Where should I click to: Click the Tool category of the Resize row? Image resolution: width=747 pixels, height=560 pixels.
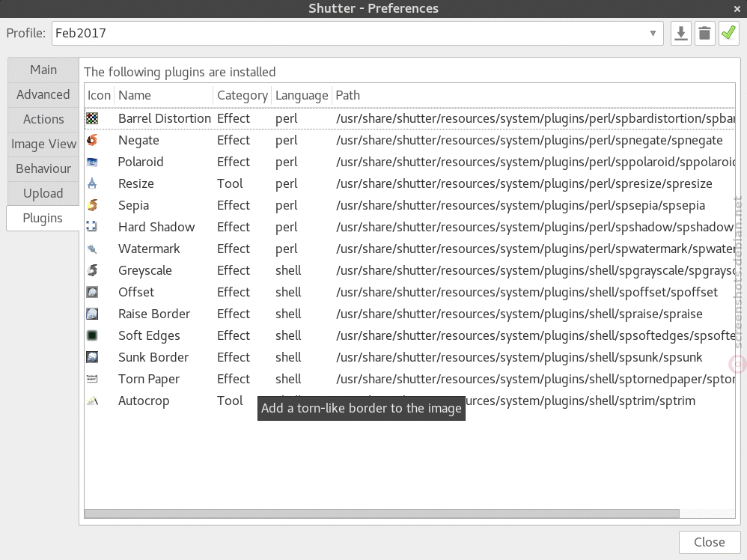(x=230, y=183)
